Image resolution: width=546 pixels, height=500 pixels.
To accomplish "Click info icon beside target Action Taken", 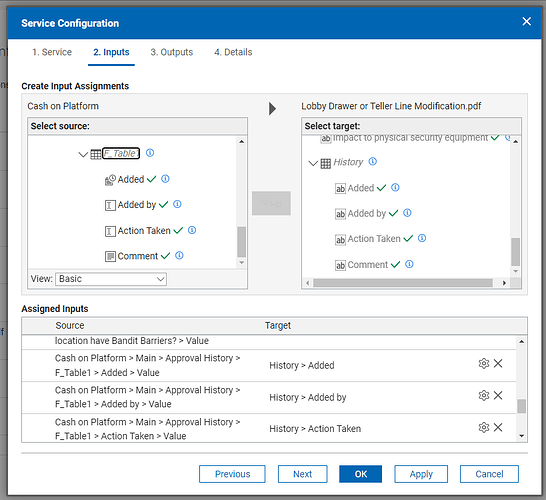I will point(422,238).
